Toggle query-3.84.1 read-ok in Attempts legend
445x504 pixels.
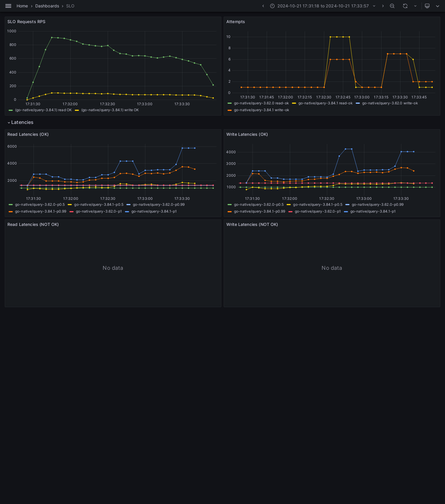[x=325, y=103]
